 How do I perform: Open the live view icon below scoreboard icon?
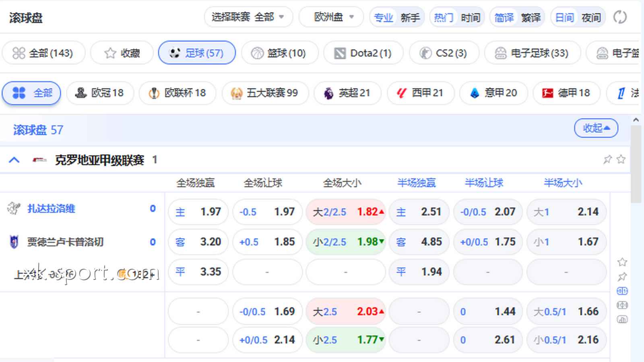coord(622,305)
